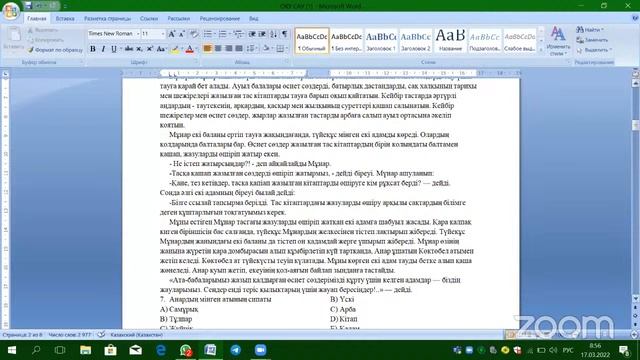Image resolution: width=640 pixels, height=360 pixels.
Task: Apply strikethrough to text
Action: pyautogui.click(x=129, y=49)
